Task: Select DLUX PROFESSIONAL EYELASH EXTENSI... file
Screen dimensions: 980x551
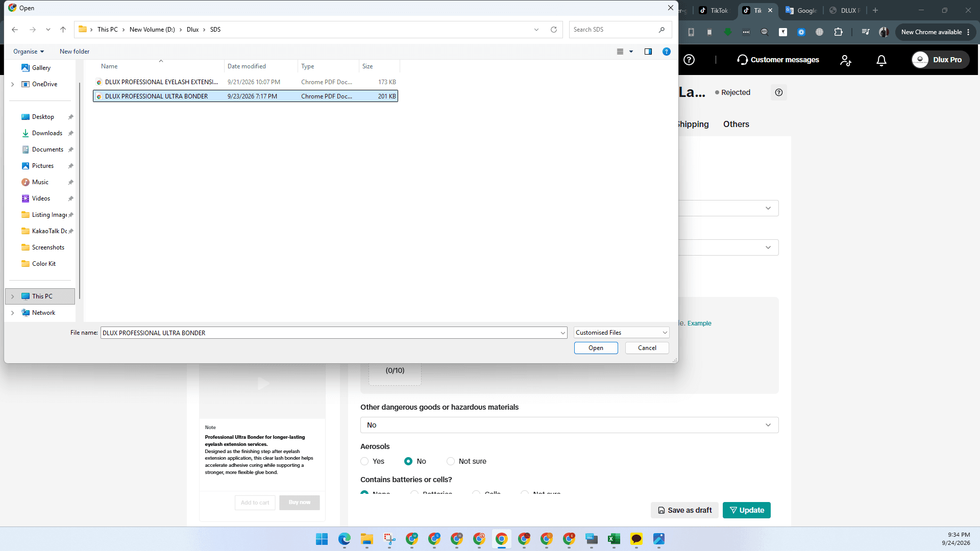Action: (x=245, y=82)
